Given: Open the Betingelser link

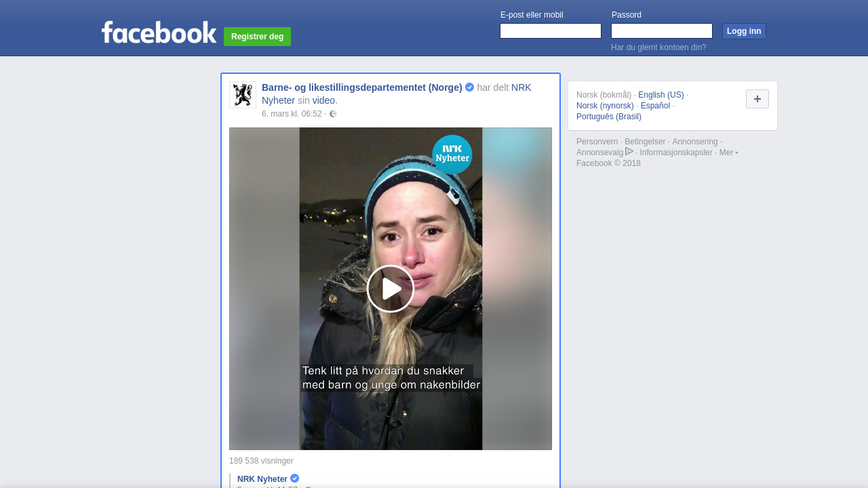Looking at the screenshot, I should (645, 142).
